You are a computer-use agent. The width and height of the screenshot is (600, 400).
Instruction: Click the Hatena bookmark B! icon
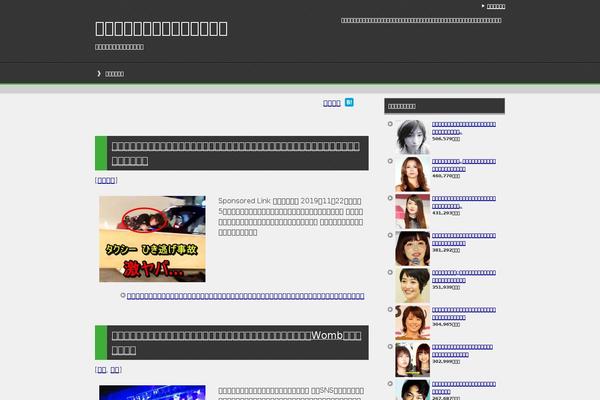(x=349, y=102)
